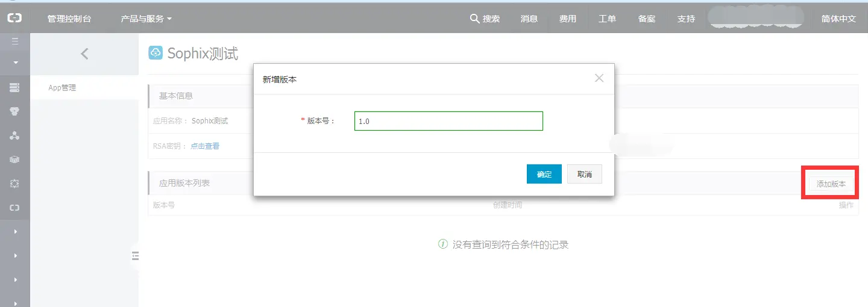Open the network nodes icon in the sidebar
The height and width of the screenshot is (307, 868).
[x=15, y=135]
